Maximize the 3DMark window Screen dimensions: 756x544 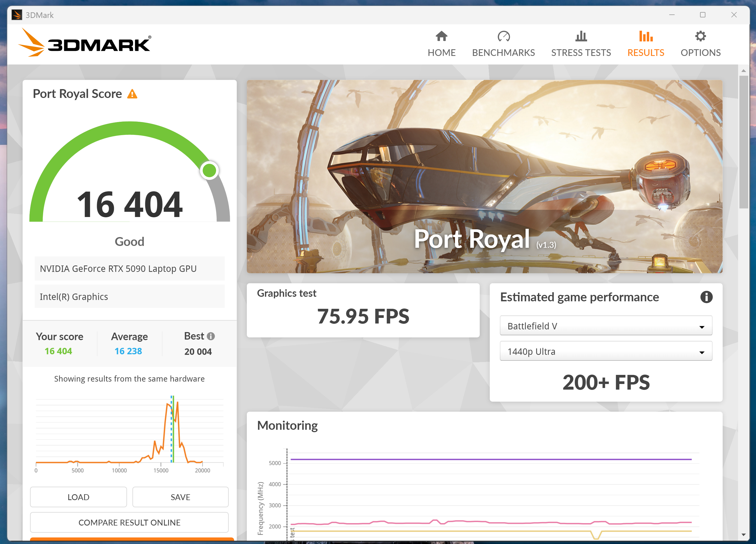pyautogui.click(x=703, y=15)
